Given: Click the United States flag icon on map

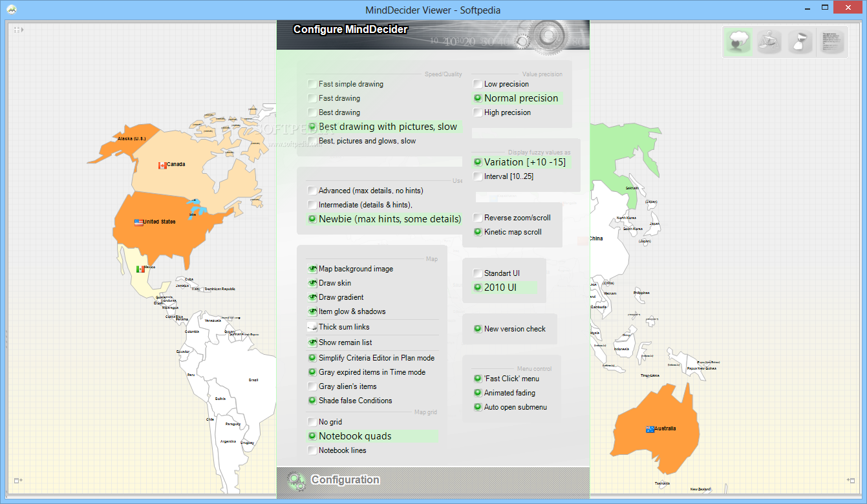Looking at the screenshot, I should click(x=138, y=222).
